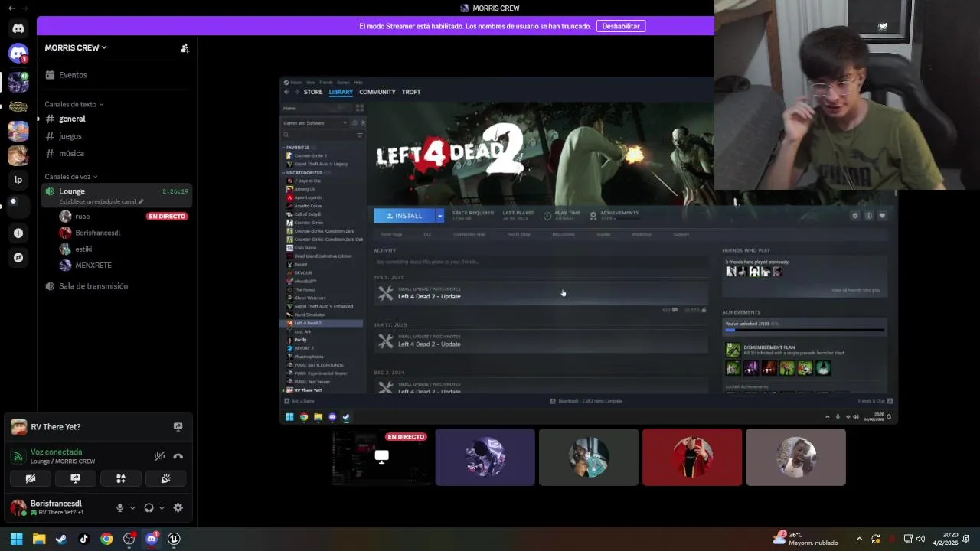The image size is (980, 551).
Task: Open the soundboard button
Action: click(x=165, y=478)
